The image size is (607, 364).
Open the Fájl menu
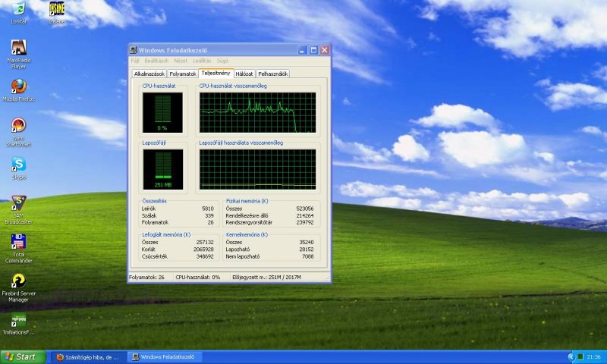(x=135, y=61)
